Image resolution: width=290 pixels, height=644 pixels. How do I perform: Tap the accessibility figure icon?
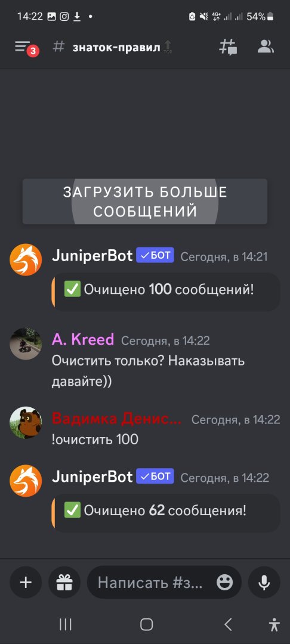click(x=274, y=624)
